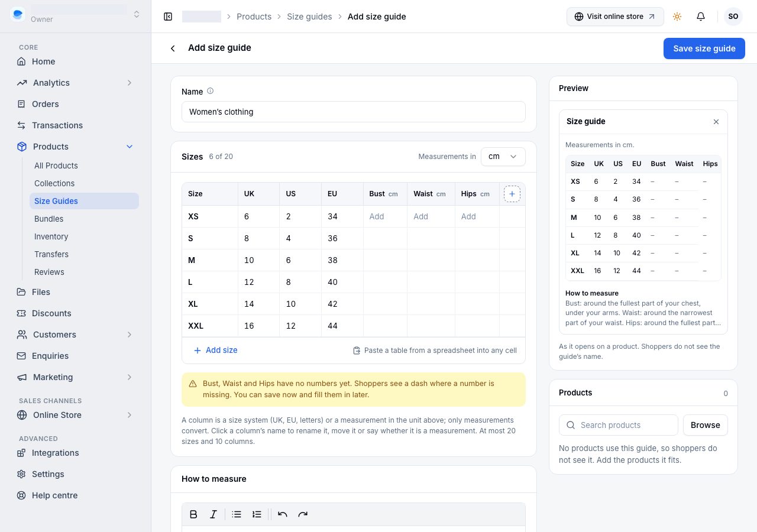This screenshot has height=532, width=757.
Task: Click the Bust cell for XS row
Action: pos(385,216)
